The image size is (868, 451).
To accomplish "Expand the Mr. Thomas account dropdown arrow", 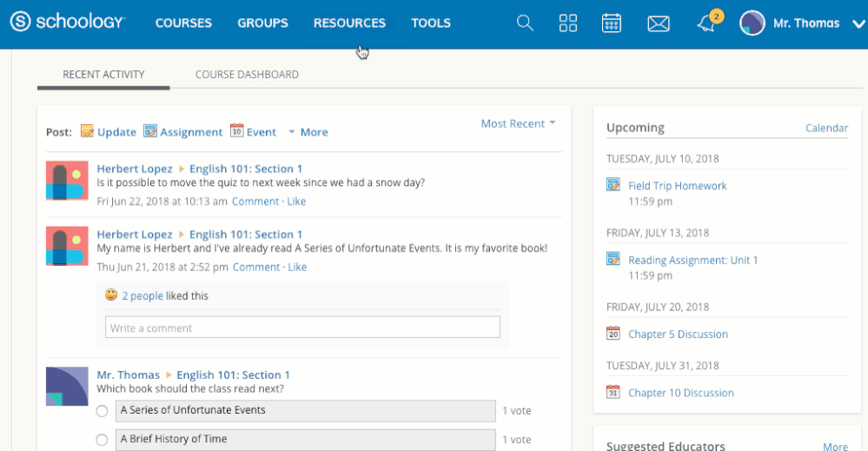I will (858, 23).
